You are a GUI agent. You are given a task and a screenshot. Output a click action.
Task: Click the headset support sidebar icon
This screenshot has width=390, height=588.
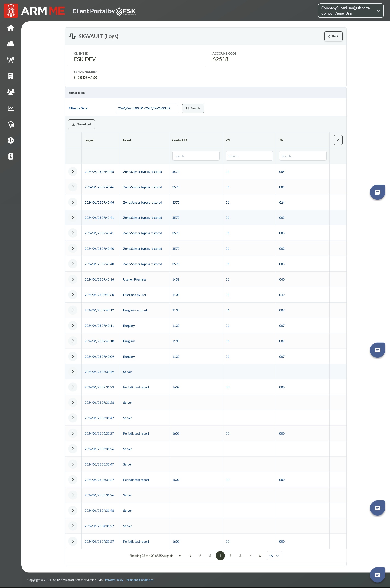(x=10, y=124)
